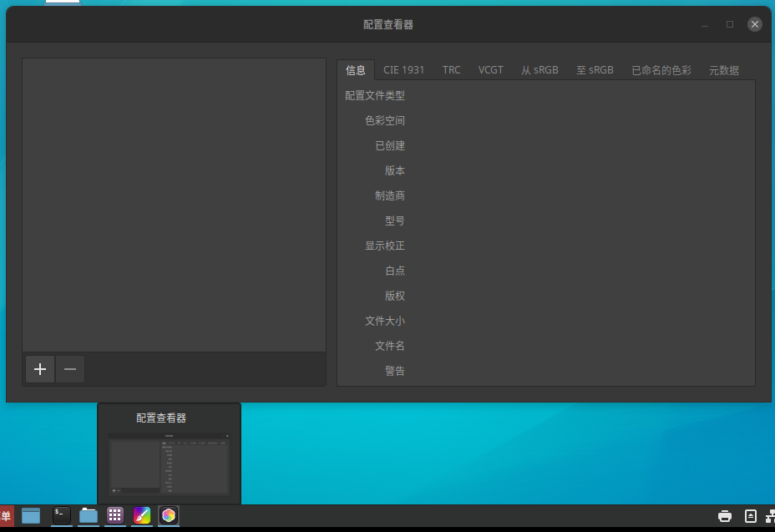Click the clipboard tray icon beside printer
Viewport: 775px width, 532px height.
click(x=750, y=516)
